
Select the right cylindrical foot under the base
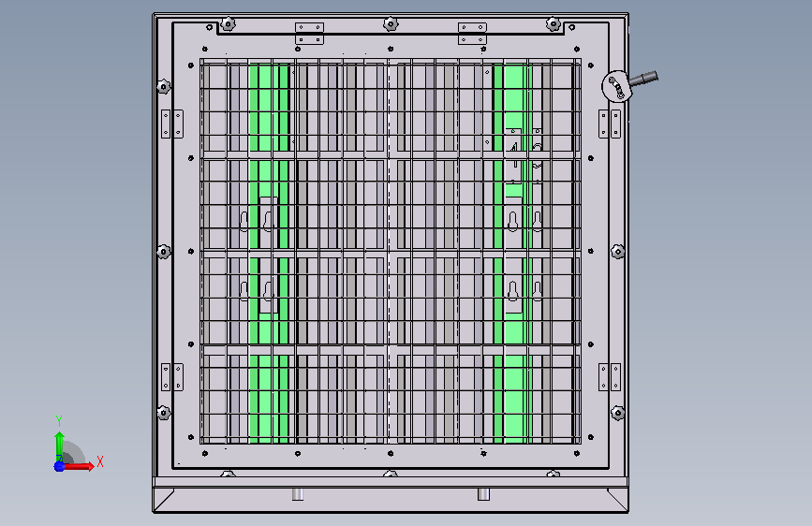coord(483,494)
